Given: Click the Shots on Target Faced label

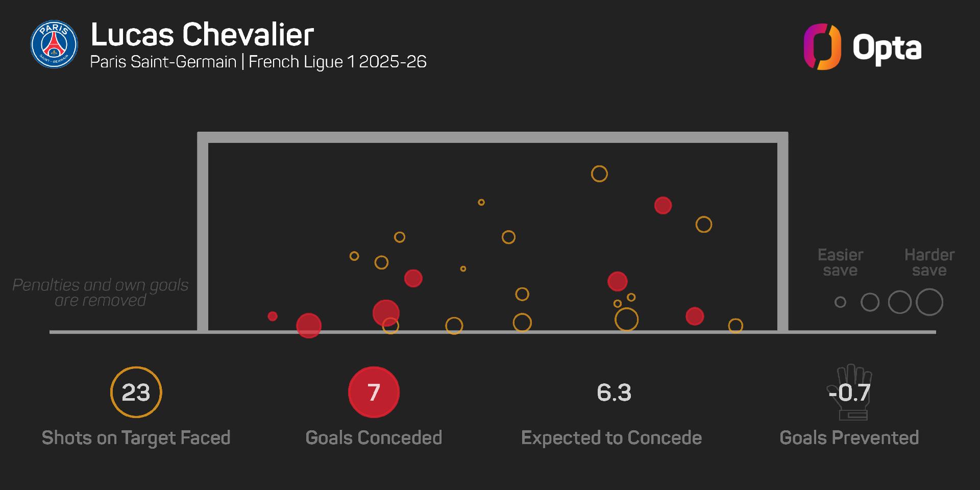Looking at the screenshot, I should click(x=136, y=438).
